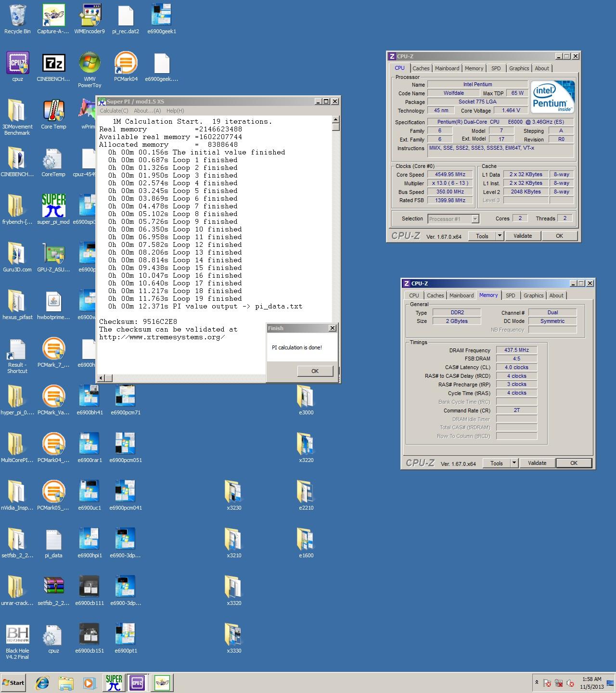Show hidden system tray icons
Image resolution: width=616 pixels, height=693 pixels.
point(537,682)
